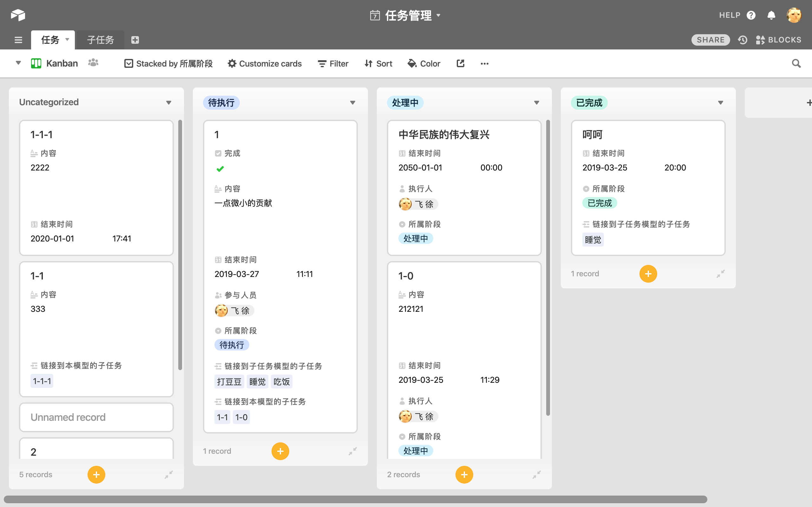Open the Filter menu
The height and width of the screenshot is (507, 812).
(x=333, y=63)
